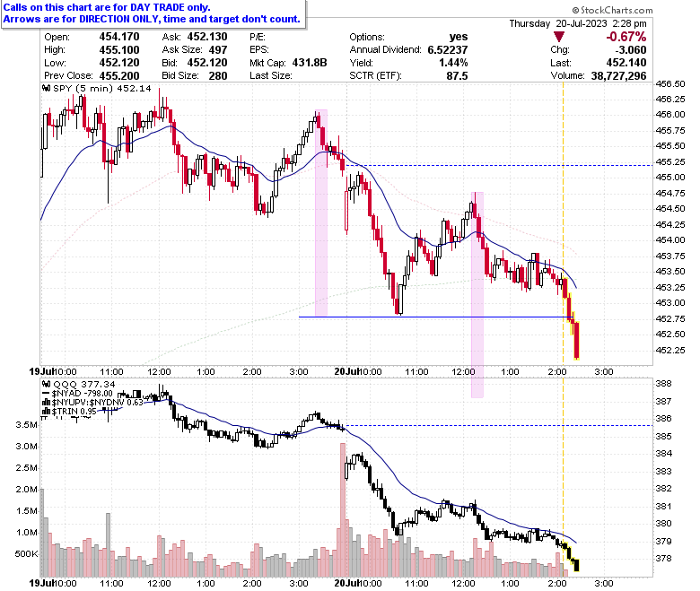700x591 pixels.
Task: Click the 19 Jul date label on lower time axis
Action: (x=41, y=583)
